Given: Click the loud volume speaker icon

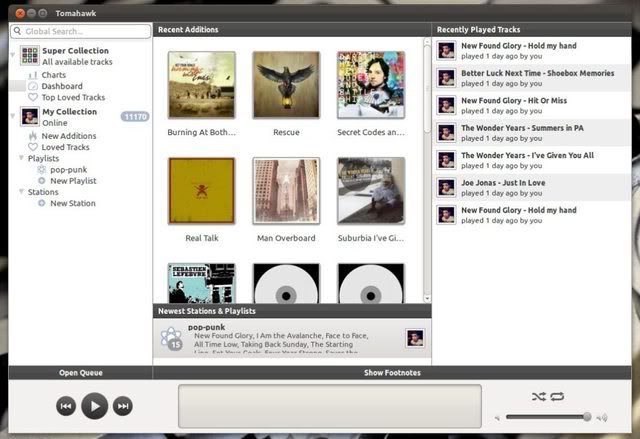Looking at the screenshot, I should [x=602, y=417].
